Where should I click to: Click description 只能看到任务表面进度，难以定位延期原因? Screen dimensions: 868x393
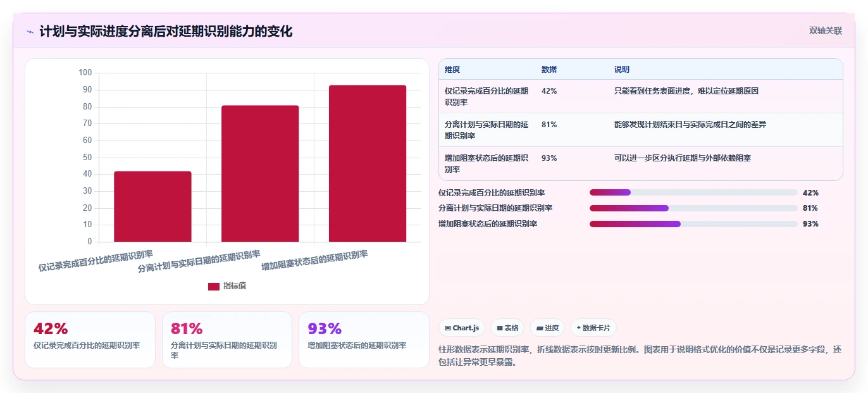click(x=686, y=91)
